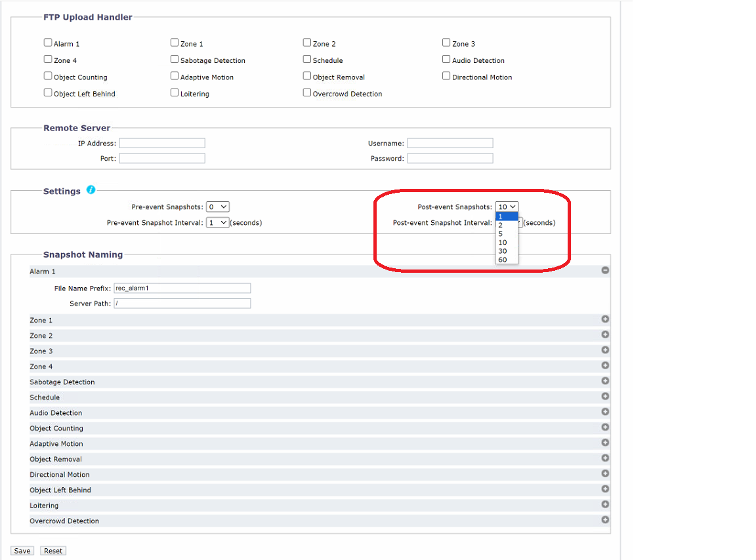
Task: Expand Zone 1 naming with plus icon
Action: (605, 319)
